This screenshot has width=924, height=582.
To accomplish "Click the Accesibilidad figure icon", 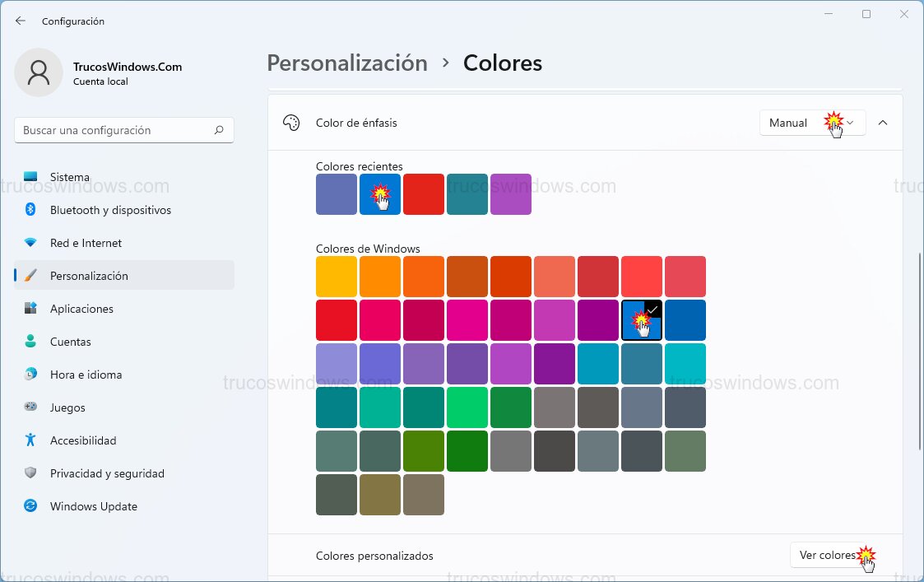I will [x=30, y=440].
